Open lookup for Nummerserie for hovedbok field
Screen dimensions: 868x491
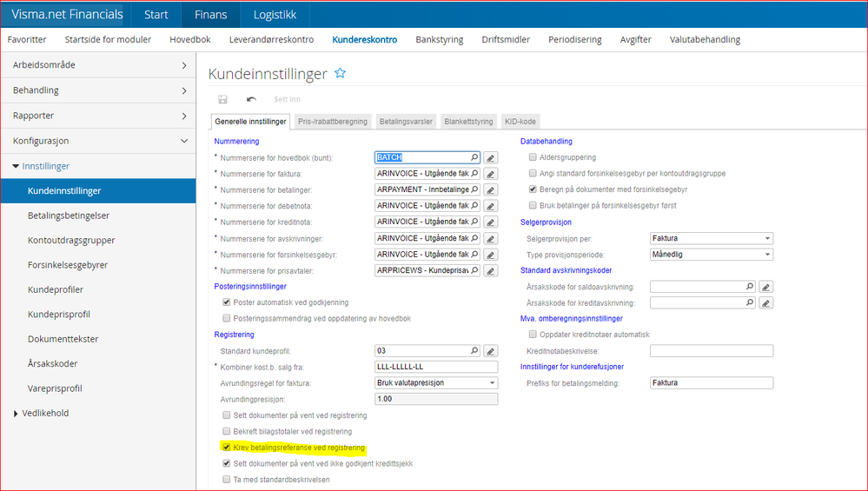(x=474, y=157)
